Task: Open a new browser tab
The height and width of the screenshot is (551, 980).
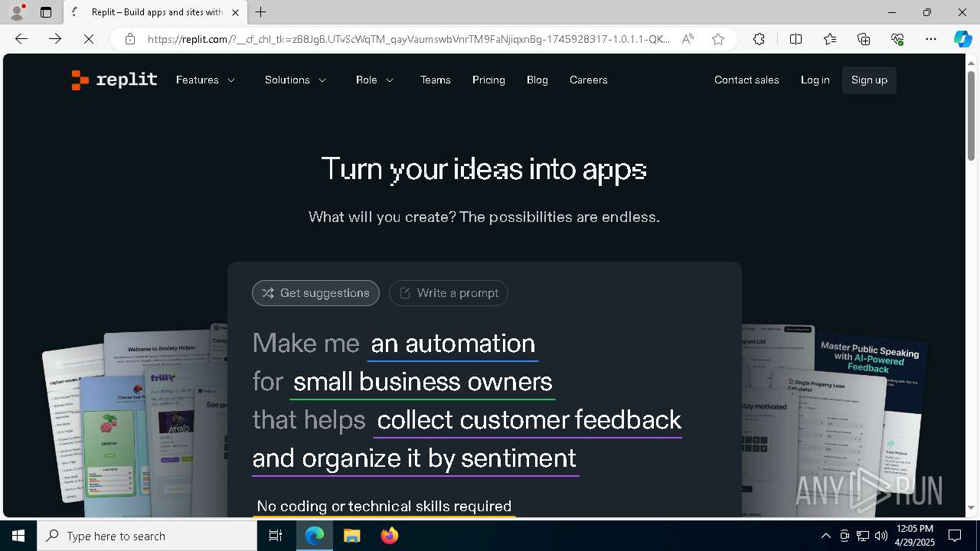Action: pyautogui.click(x=261, y=12)
